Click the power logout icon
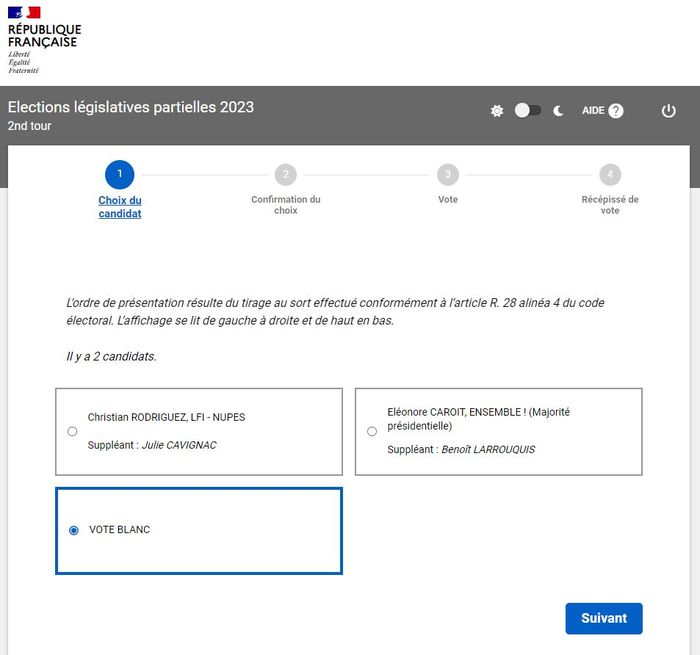The height and width of the screenshot is (655, 700). [x=669, y=111]
